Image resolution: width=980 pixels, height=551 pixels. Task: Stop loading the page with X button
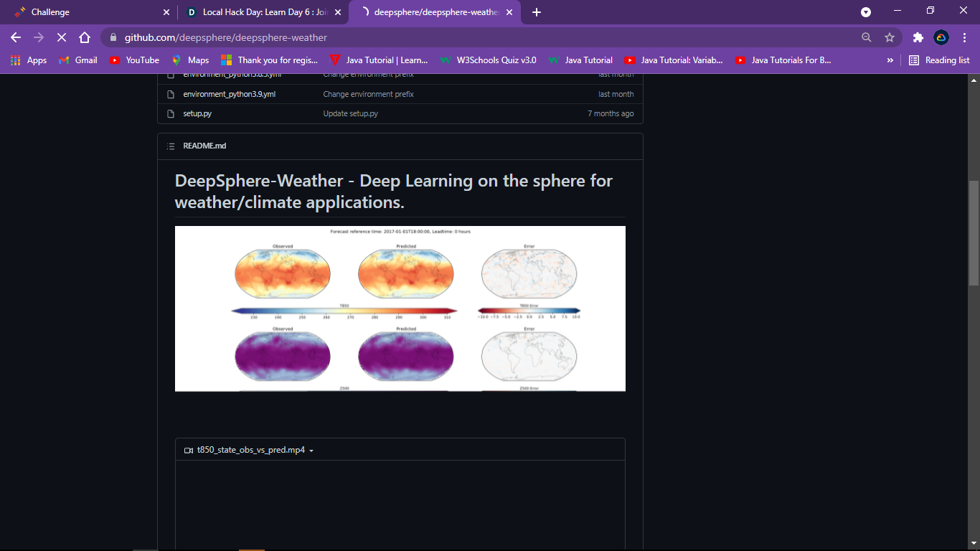point(62,37)
